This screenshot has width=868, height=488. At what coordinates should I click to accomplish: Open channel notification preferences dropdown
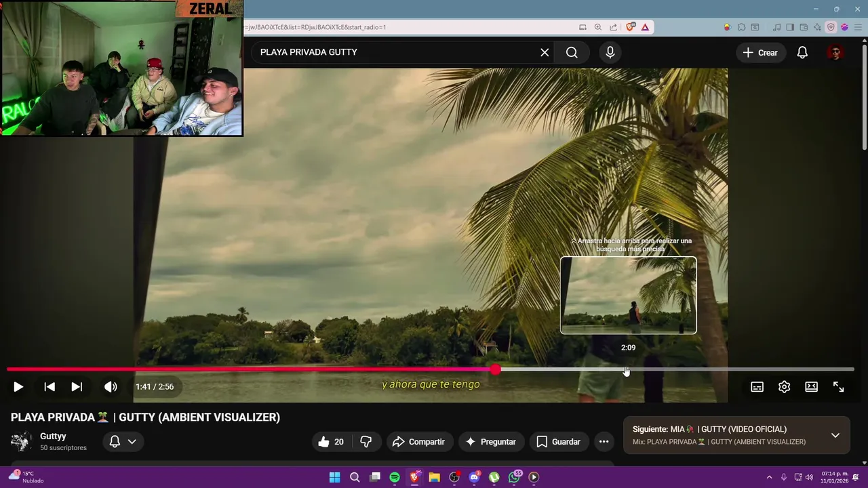pyautogui.click(x=123, y=442)
